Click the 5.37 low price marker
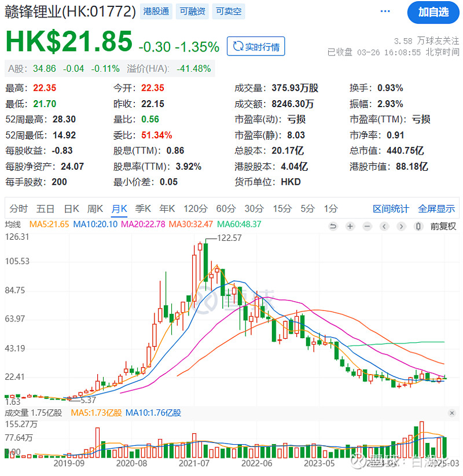 point(89,400)
